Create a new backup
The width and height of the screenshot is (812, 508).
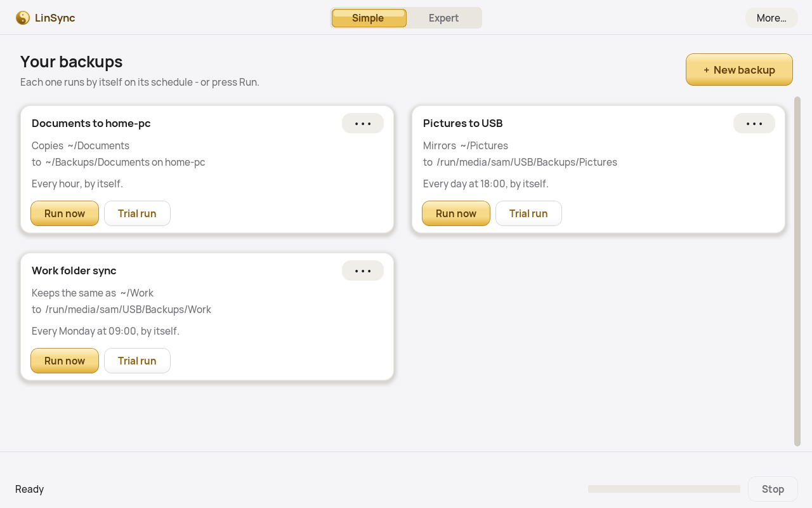point(739,69)
